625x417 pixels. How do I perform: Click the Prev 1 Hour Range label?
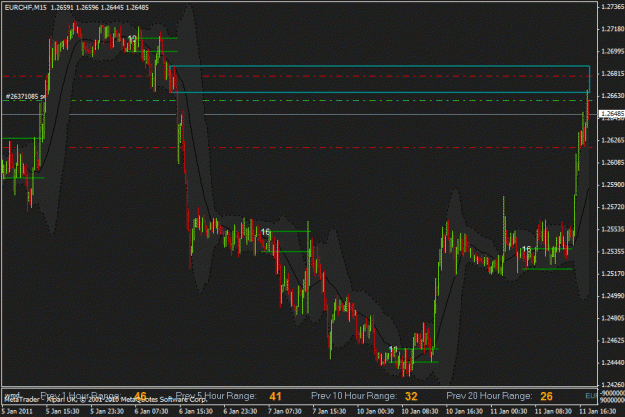(x=80, y=395)
